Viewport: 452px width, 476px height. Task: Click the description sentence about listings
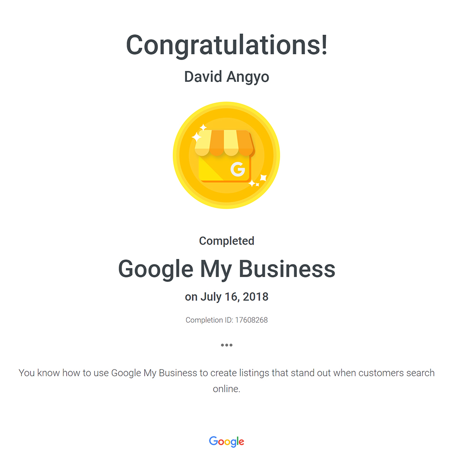tap(226, 381)
